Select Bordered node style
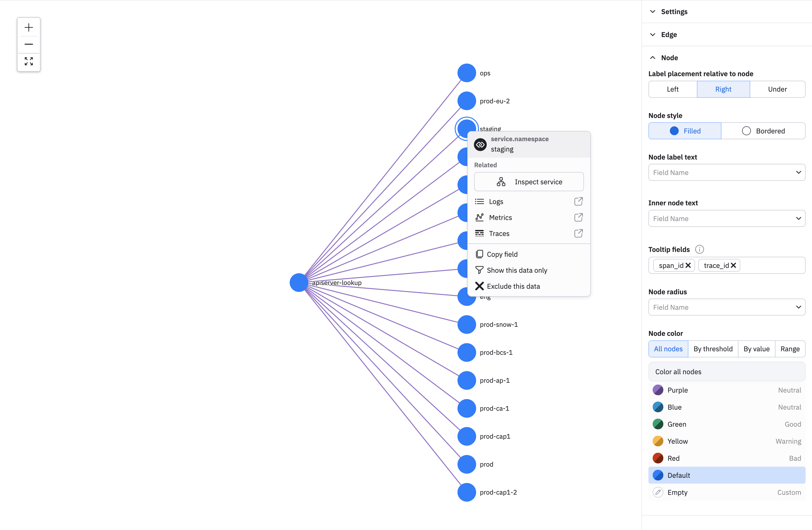Viewport: 812px width, 530px height. [763, 131]
